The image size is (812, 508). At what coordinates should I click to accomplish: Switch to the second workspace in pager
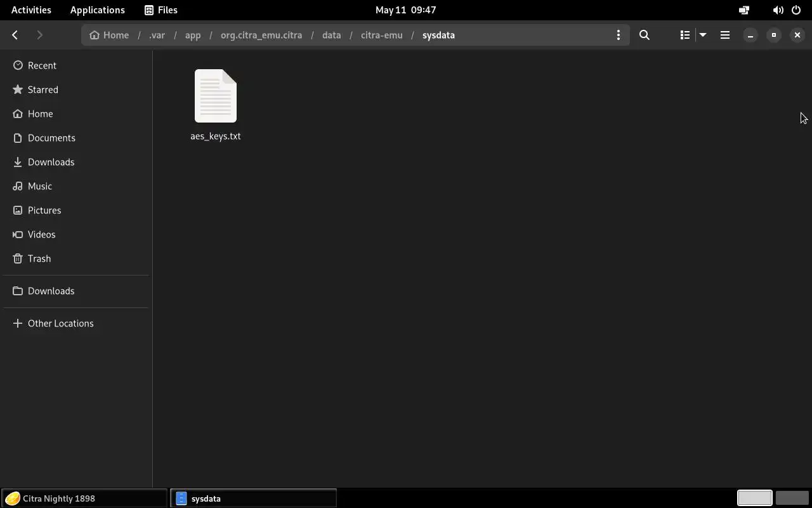click(x=792, y=498)
